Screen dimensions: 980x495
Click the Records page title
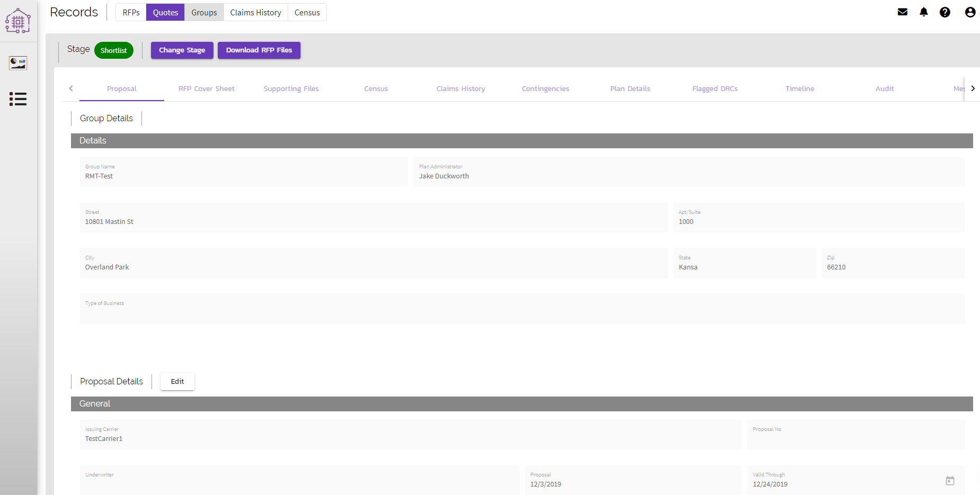74,12
